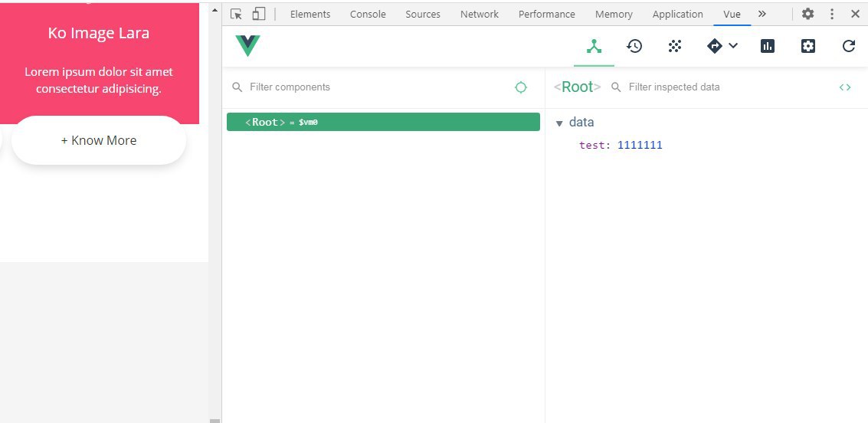Screen dimensions: 868x423
Task: Click the select component target icon
Action: pos(520,87)
